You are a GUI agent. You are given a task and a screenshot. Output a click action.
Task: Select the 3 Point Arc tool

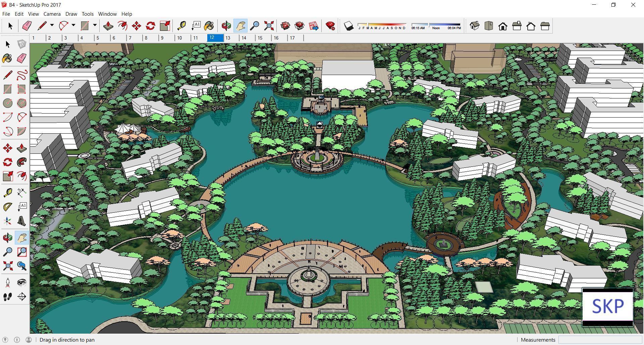click(x=8, y=131)
